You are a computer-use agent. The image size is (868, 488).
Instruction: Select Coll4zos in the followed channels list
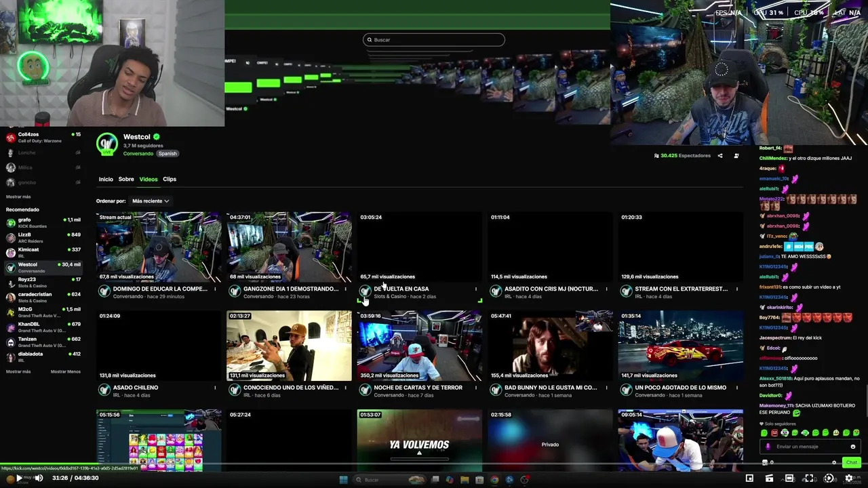(x=43, y=138)
